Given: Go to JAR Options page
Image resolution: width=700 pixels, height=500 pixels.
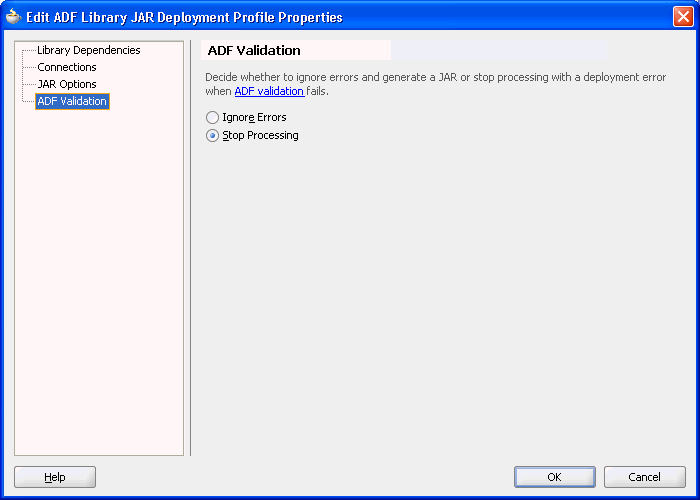Looking at the screenshot, I should tap(67, 84).
